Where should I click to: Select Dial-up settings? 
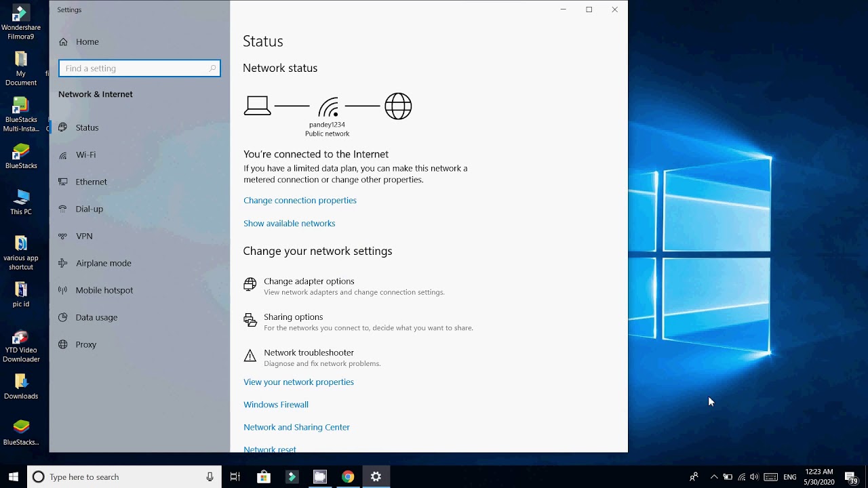pos(88,209)
